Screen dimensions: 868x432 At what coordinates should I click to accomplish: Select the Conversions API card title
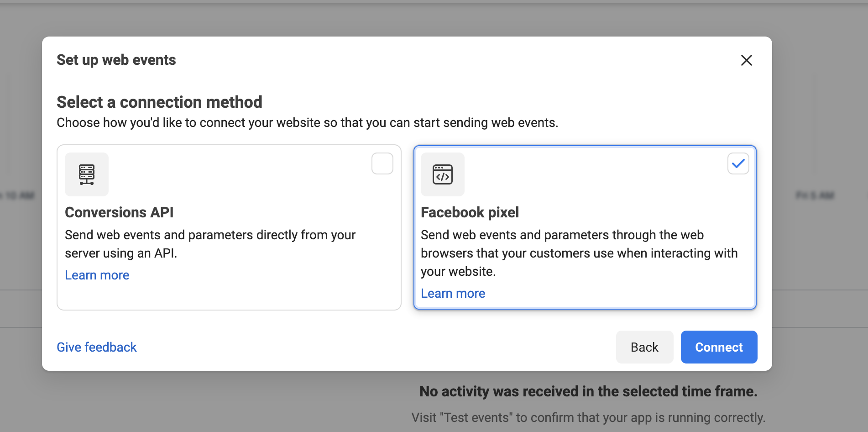(119, 212)
